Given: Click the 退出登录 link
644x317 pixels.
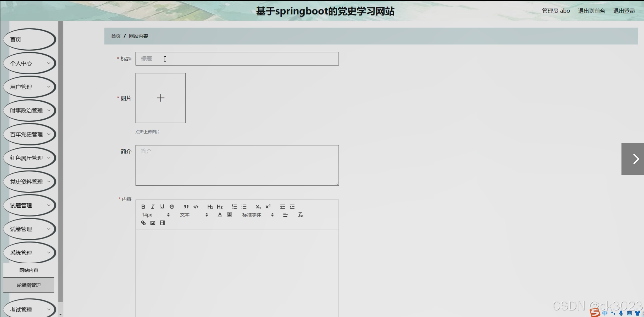Looking at the screenshot, I should [624, 11].
